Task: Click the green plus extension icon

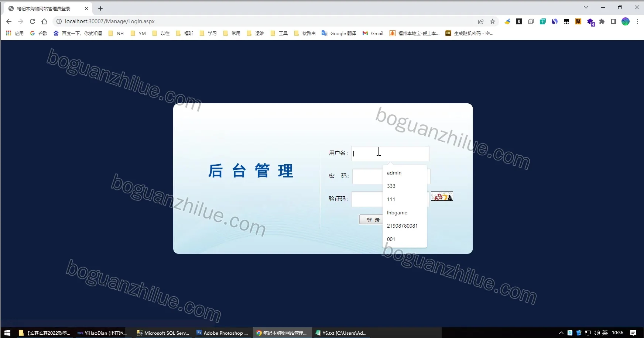Action: click(x=542, y=21)
